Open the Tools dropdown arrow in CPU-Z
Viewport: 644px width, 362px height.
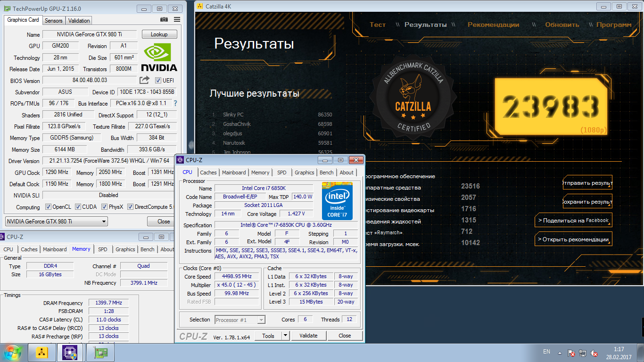coord(285,336)
